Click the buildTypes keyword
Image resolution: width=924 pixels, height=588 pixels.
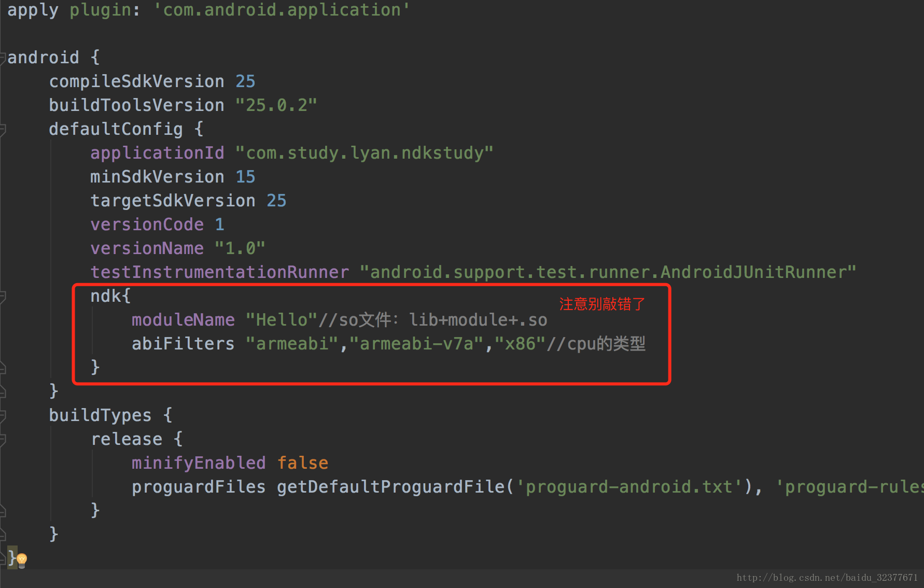point(100,415)
